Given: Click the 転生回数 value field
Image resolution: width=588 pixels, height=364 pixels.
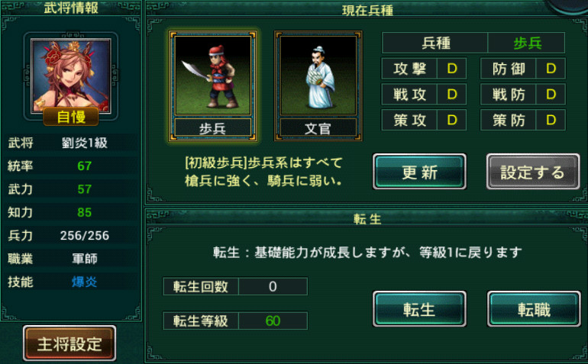Looking at the screenshot, I should point(273,287).
